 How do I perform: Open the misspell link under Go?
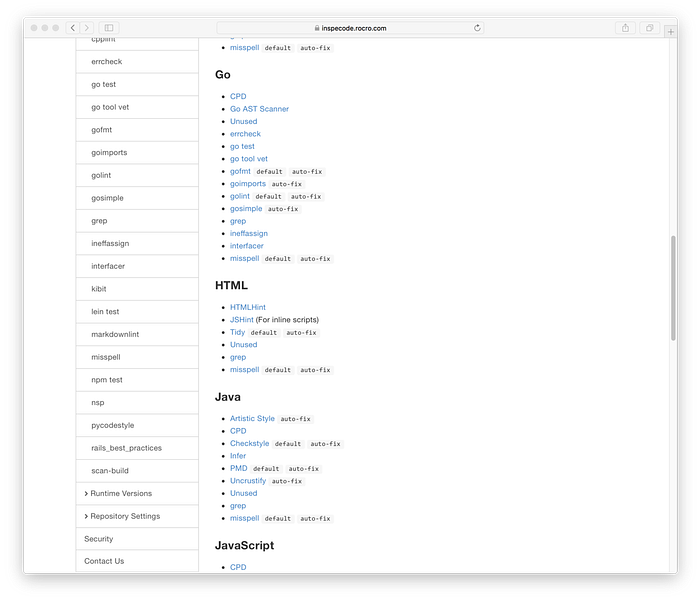tap(244, 259)
